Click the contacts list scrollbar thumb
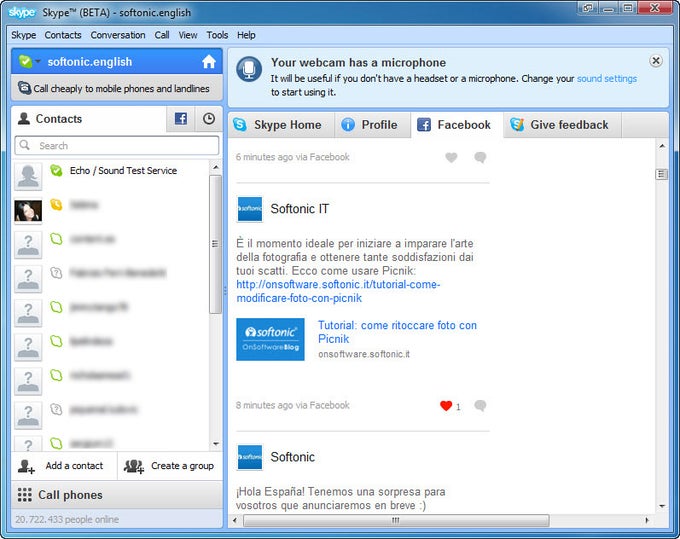The width and height of the screenshot is (680, 539). (216, 244)
